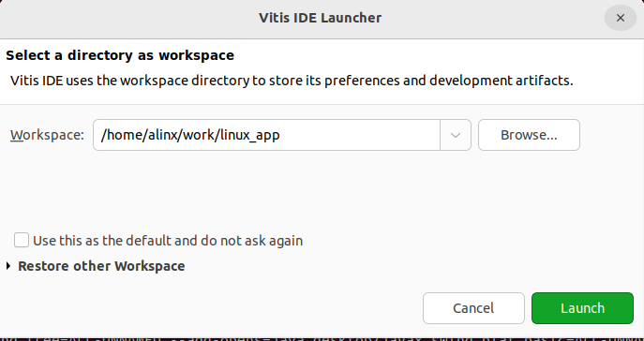Click 'Select a directory as workspace' heading
The width and height of the screenshot is (644, 341).
pyautogui.click(x=120, y=55)
